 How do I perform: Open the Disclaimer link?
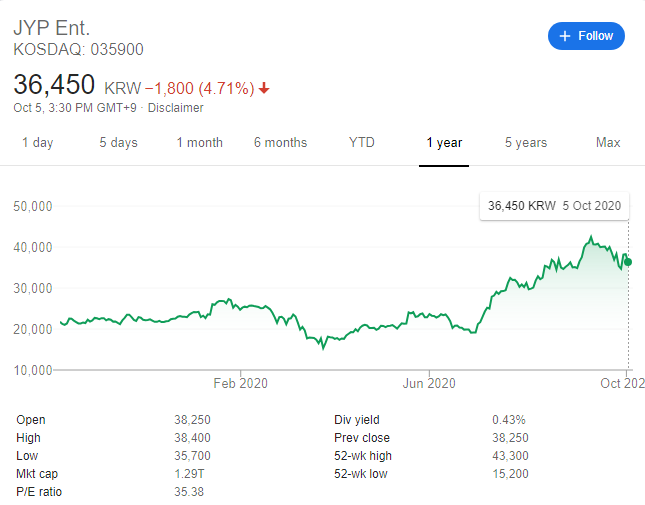point(176,108)
